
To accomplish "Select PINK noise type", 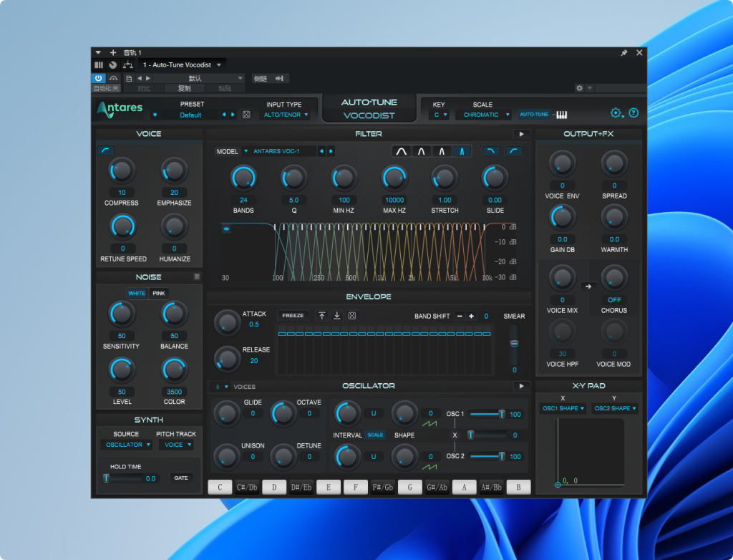I will pos(159,294).
